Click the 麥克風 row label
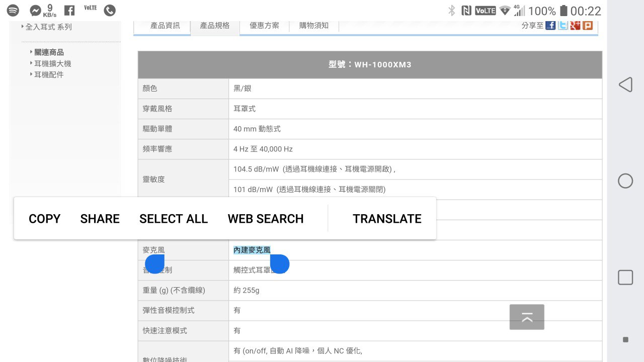 [x=153, y=250]
